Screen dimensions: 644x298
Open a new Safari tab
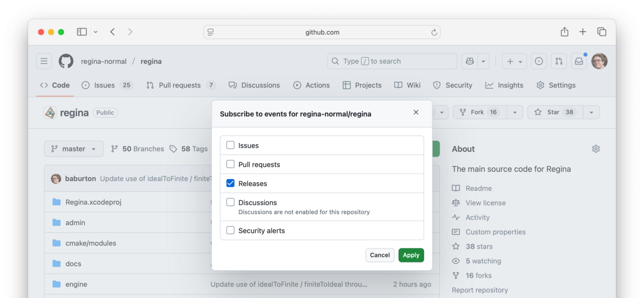(583, 32)
